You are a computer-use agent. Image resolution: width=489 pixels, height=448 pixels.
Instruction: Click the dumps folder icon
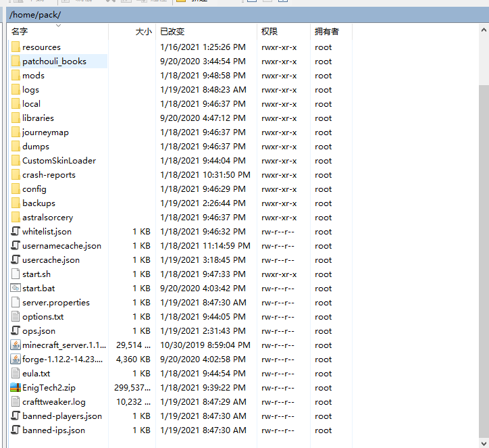[16, 147]
